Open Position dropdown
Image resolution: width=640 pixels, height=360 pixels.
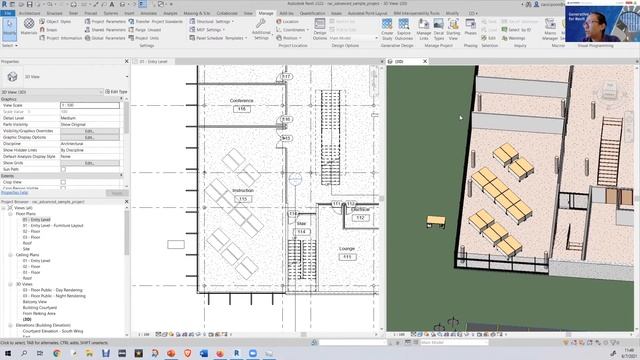pos(289,38)
